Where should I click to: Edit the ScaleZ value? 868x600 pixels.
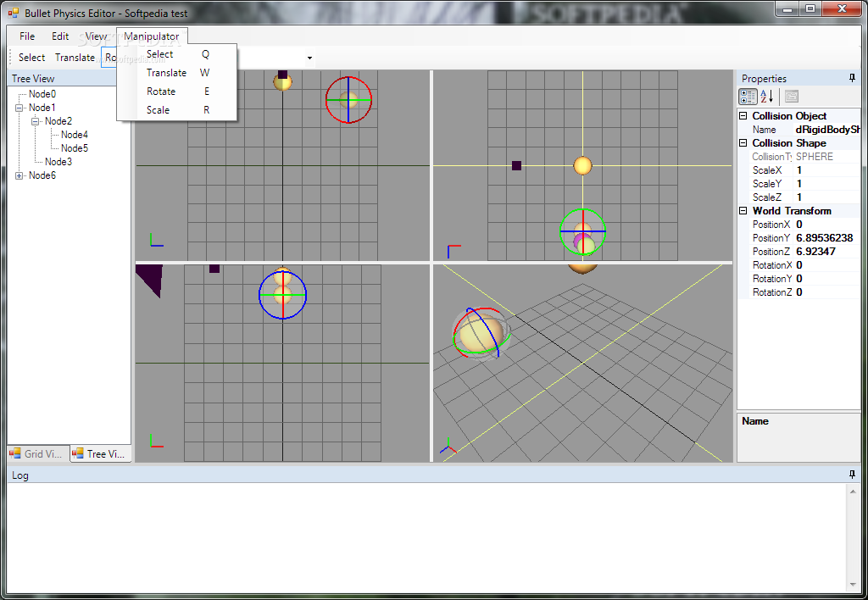click(x=827, y=197)
